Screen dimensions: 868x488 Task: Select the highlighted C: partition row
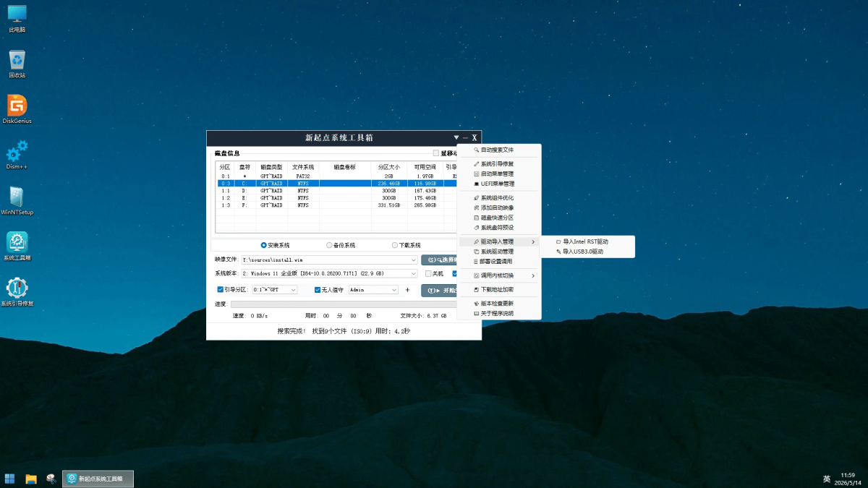click(x=336, y=184)
